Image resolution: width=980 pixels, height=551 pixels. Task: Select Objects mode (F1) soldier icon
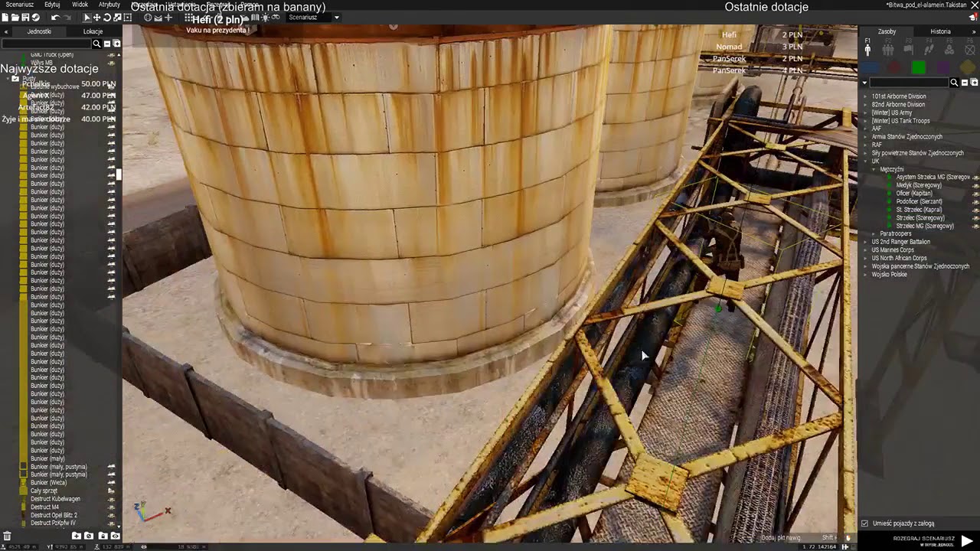click(x=867, y=49)
